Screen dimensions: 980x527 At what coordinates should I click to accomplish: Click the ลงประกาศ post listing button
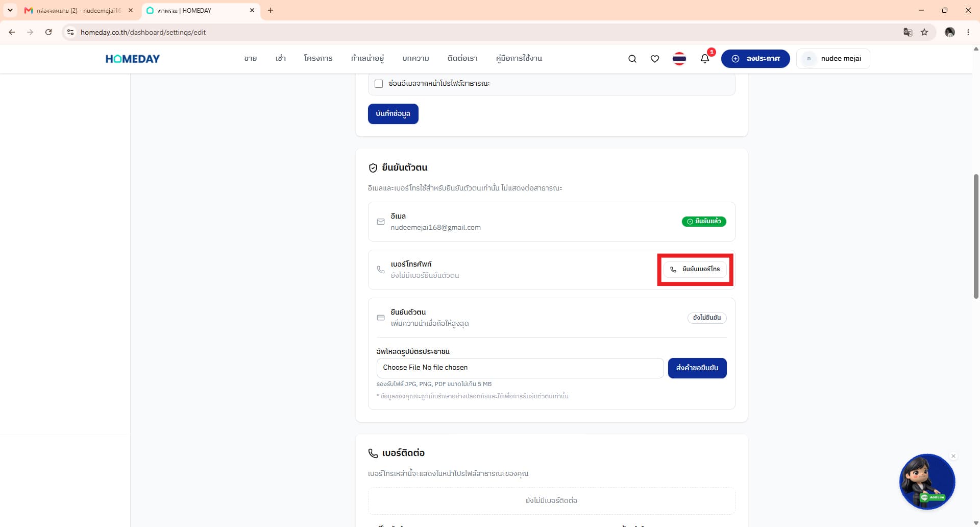[755, 59]
